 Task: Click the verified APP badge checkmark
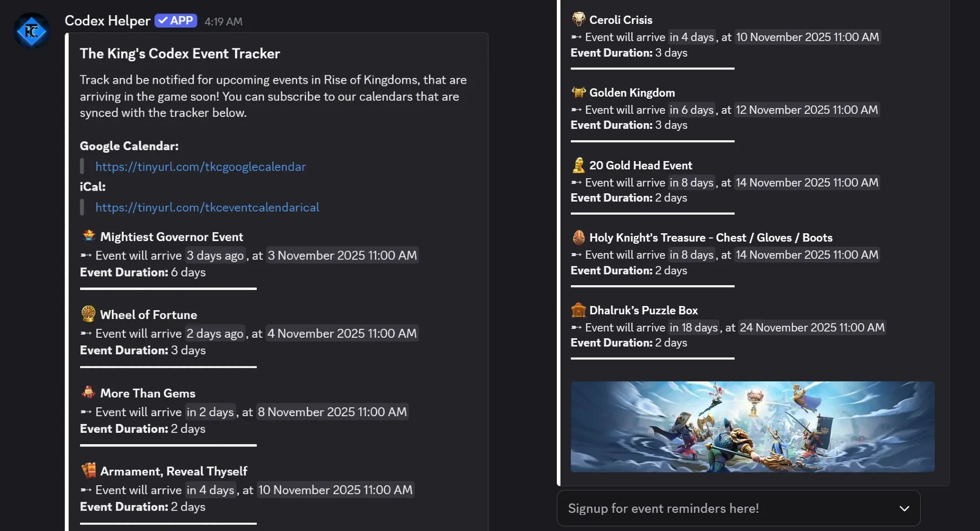pos(164,21)
